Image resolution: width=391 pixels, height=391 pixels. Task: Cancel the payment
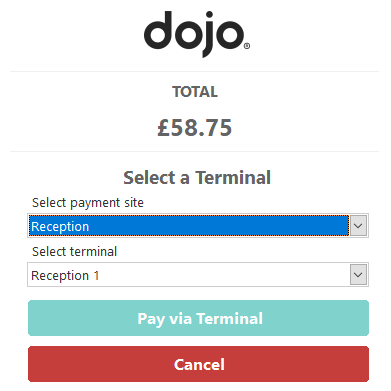click(x=198, y=364)
